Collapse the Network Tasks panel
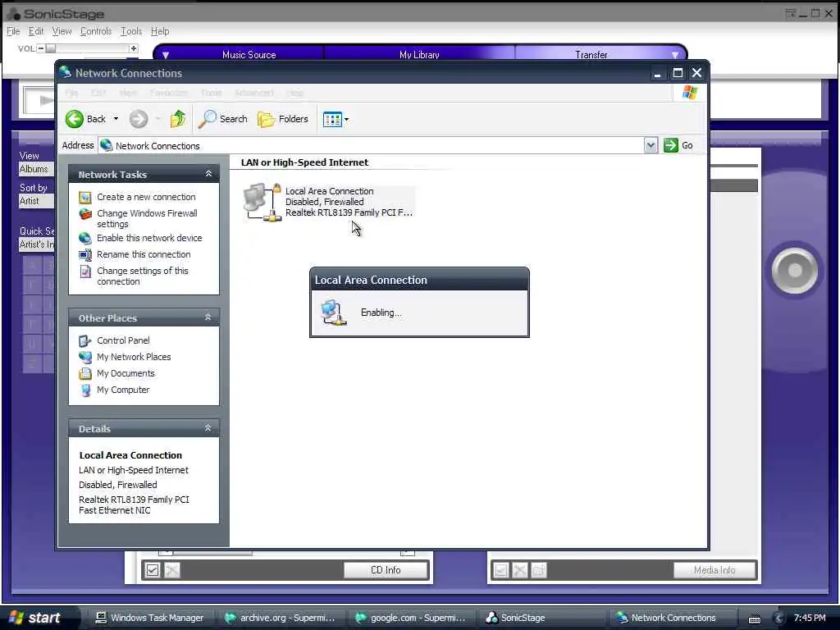840x630 pixels. (208, 174)
